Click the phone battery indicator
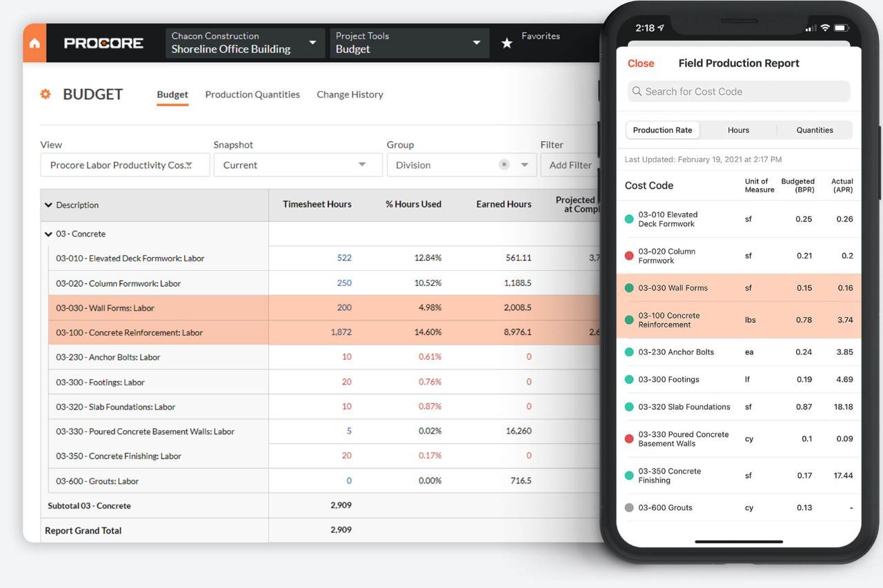Viewport: 883px width, 588px height. point(842,28)
